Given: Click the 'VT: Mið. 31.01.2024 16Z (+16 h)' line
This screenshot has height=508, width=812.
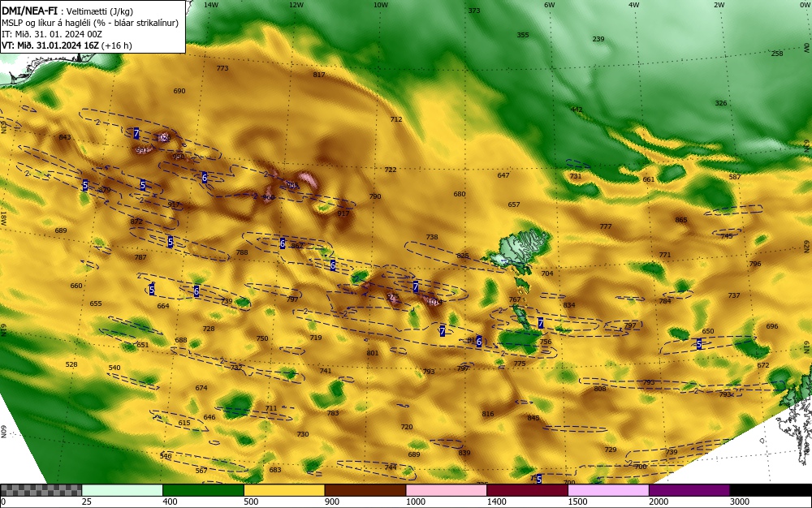Looking at the screenshot, I should click(67, 45).
